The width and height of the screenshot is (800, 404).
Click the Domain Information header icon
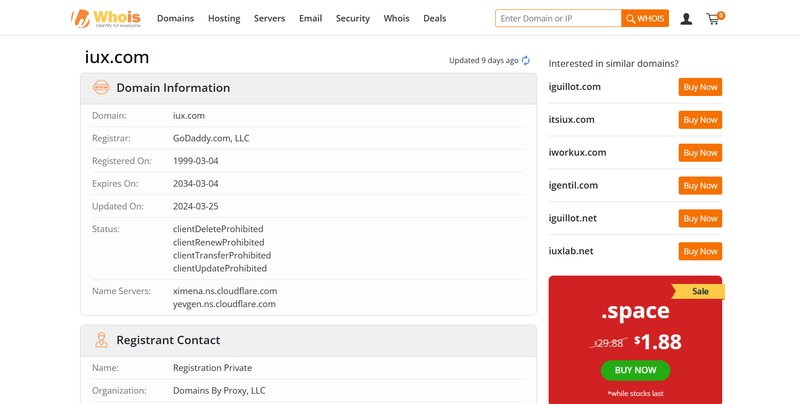point(101,88)
